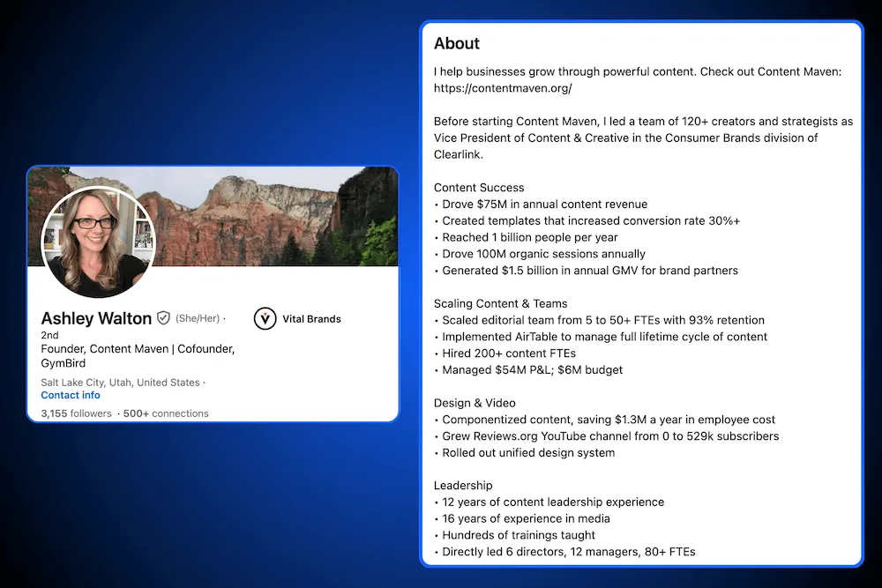Visit the contentmaven.org URL

505,88
